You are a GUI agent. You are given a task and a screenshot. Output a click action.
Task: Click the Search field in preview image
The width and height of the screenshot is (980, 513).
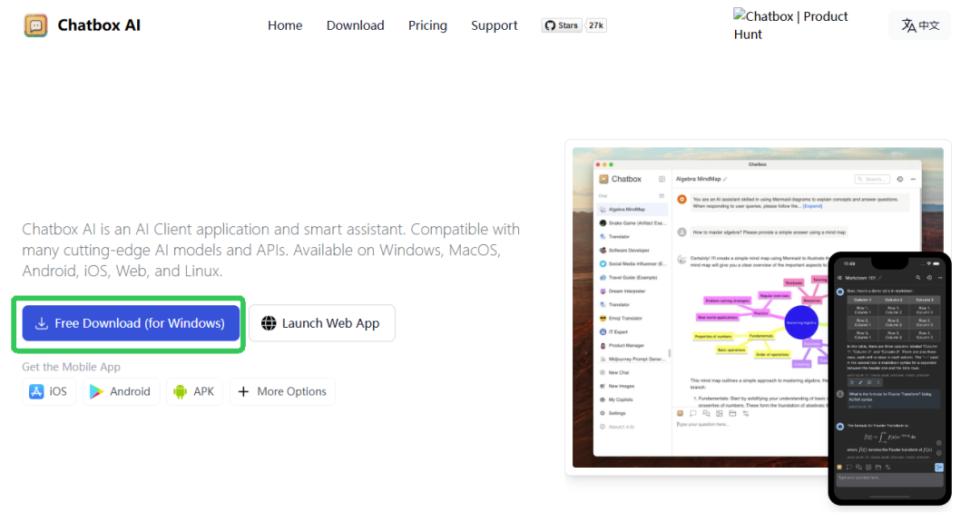coord(872,180)
